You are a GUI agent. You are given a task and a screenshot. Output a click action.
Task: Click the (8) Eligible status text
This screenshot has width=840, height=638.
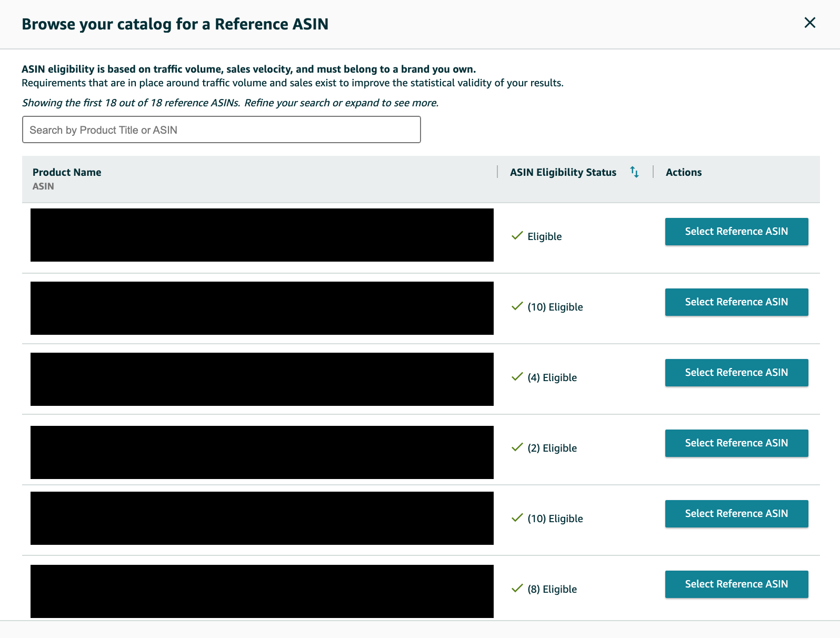coord(552,590)
